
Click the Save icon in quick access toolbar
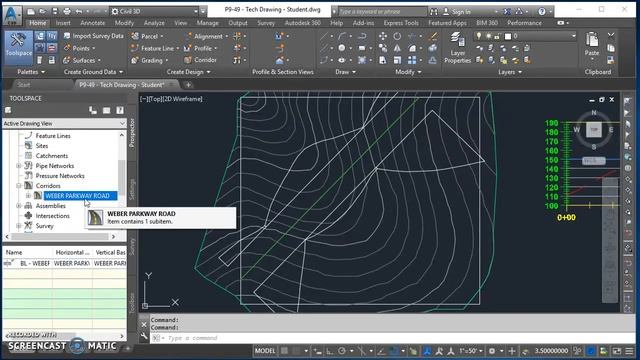click(x=55, y=11)
